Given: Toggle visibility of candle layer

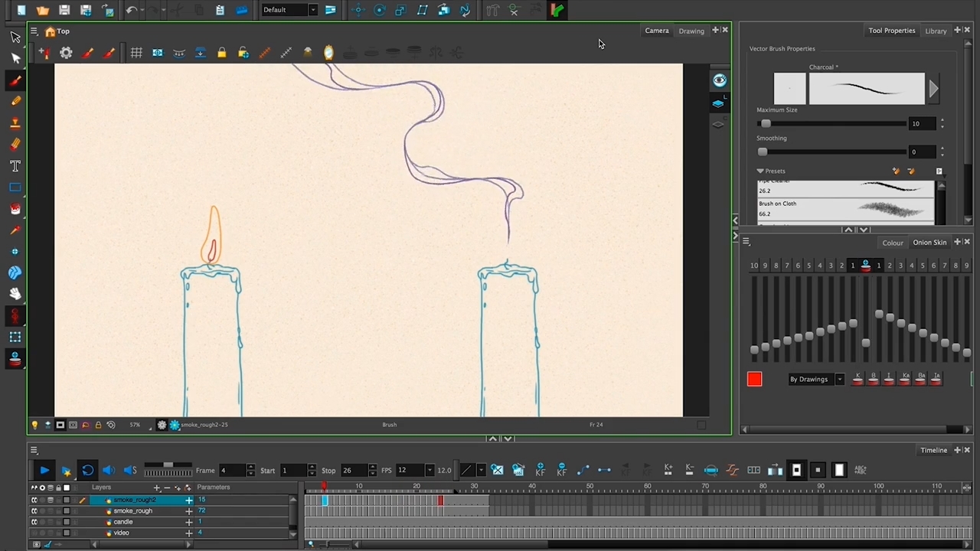Looking at the screenshot, I should pos(34,522).
